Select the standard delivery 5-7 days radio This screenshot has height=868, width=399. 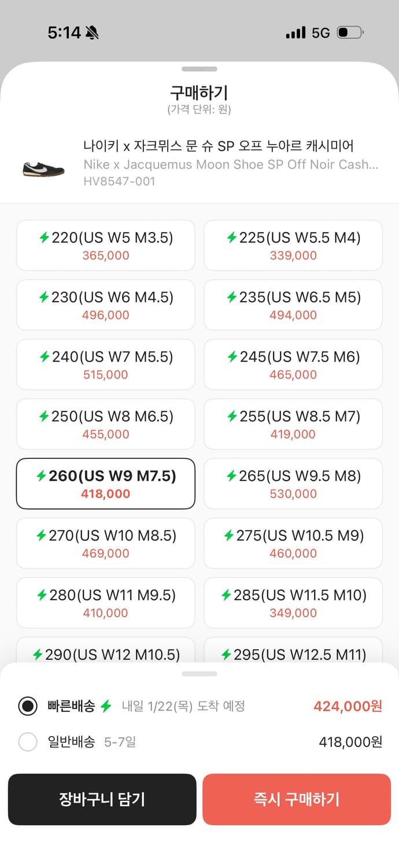[x=28, y=742]
